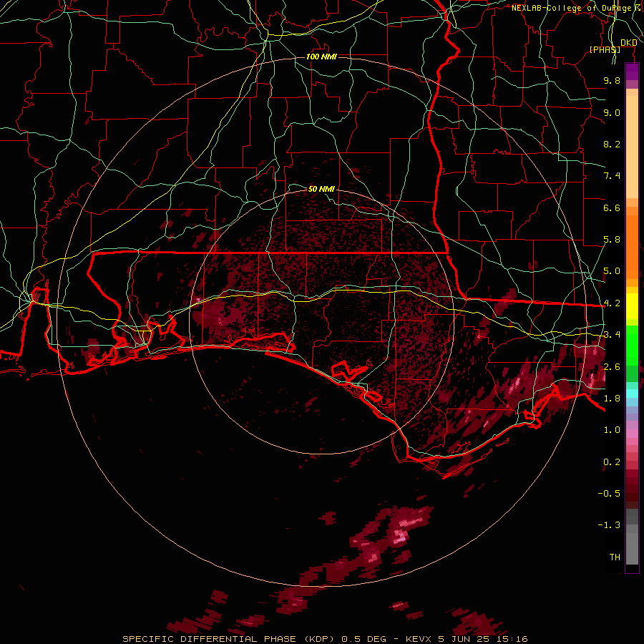The image size is (644, 644).
Task: Click the 5.0 legend value
Action: coord(612,271)
